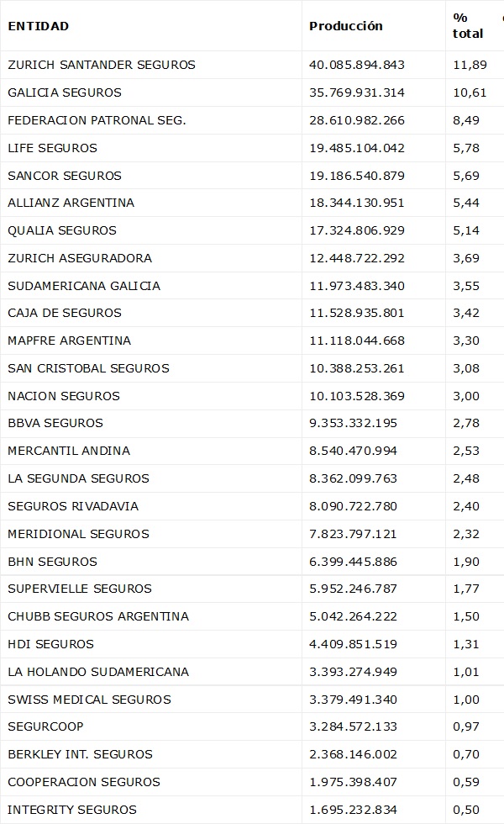This screenshot has width=504, height=824.
Task: Click the MAPFRE ARGENTINA cell
Action: point(69,341)
